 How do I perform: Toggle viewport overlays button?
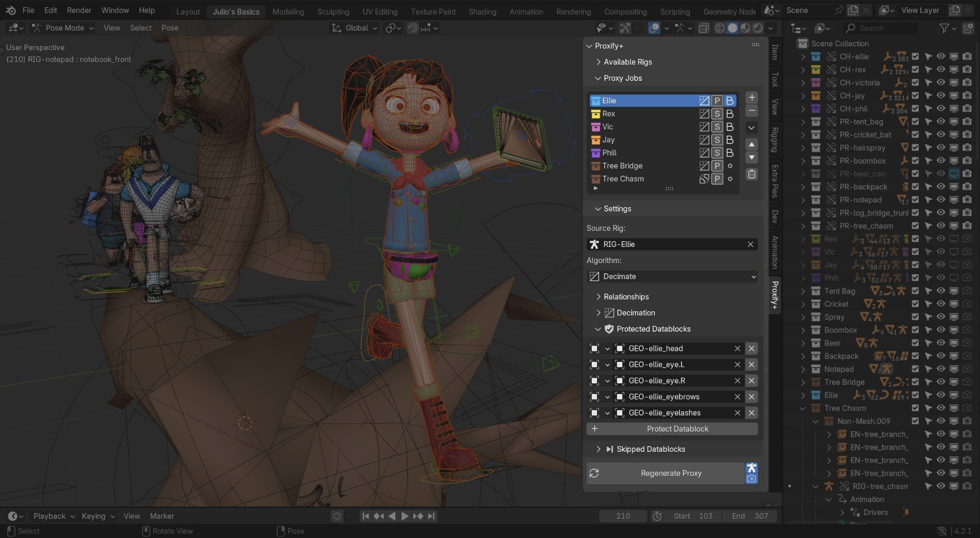click(x=654, y=28)
